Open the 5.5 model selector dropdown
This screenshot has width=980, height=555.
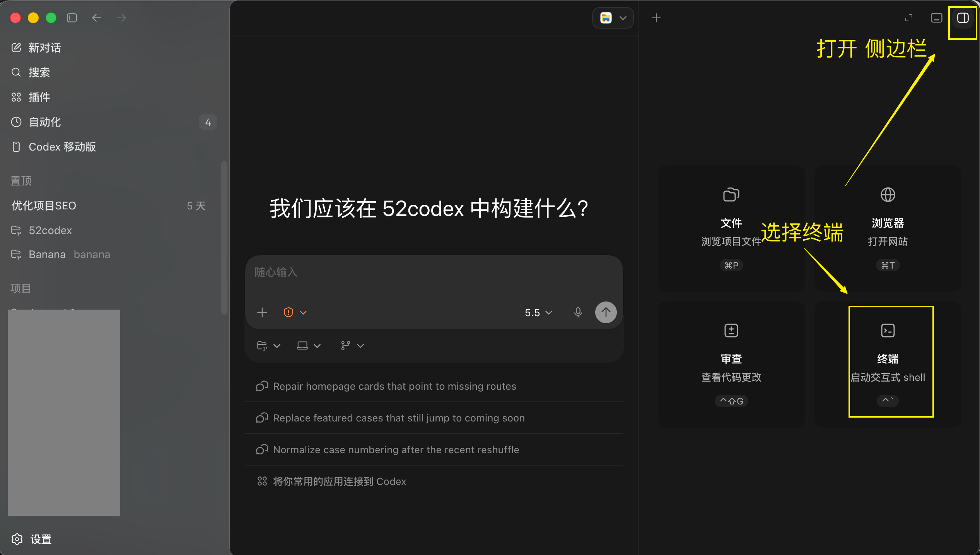pyautogui.click(x=538, y=313)
